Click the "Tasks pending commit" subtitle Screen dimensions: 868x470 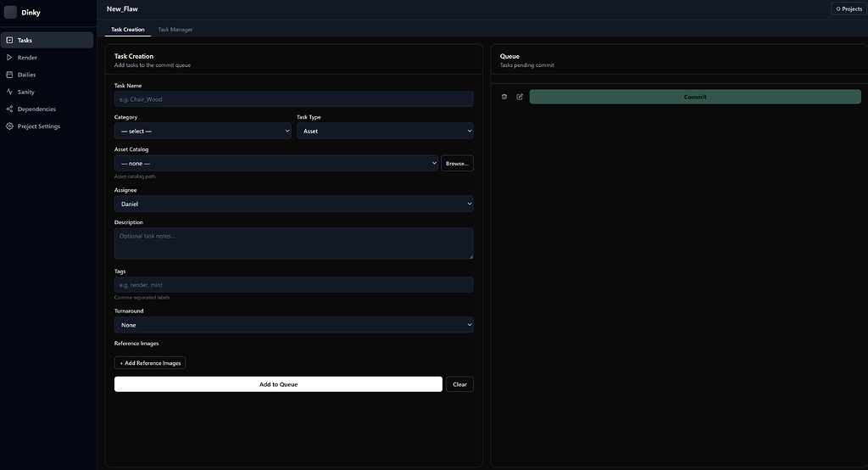coord(527,64)
